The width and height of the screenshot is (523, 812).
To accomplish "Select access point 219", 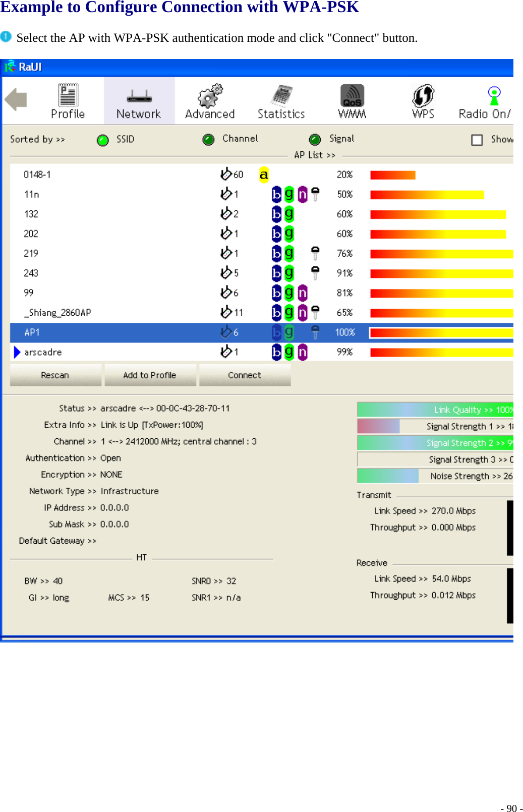I will [x=262, y=253].
